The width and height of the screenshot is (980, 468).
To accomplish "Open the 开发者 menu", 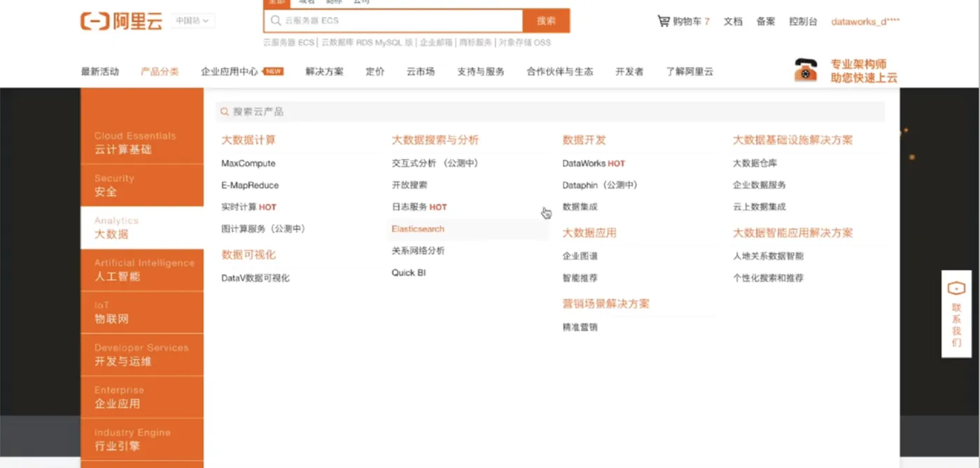I will pos(629,71).
